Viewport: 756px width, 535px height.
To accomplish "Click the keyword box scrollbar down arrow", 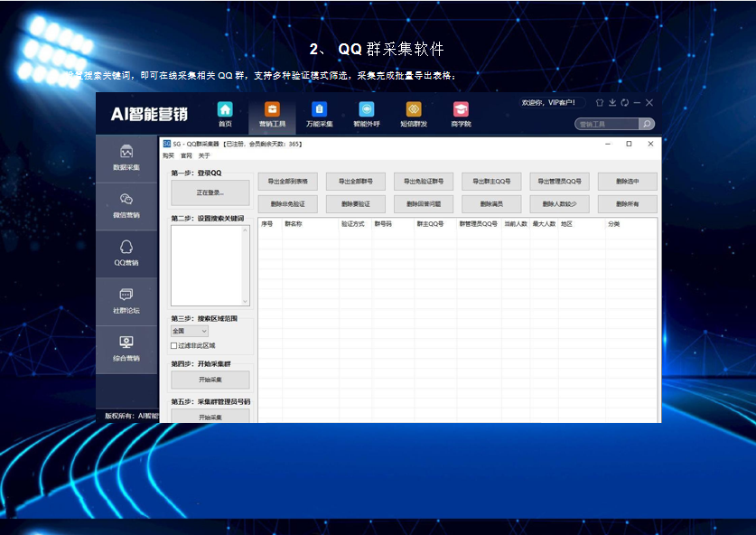I will pyautogui.click(x=245, y=302).
